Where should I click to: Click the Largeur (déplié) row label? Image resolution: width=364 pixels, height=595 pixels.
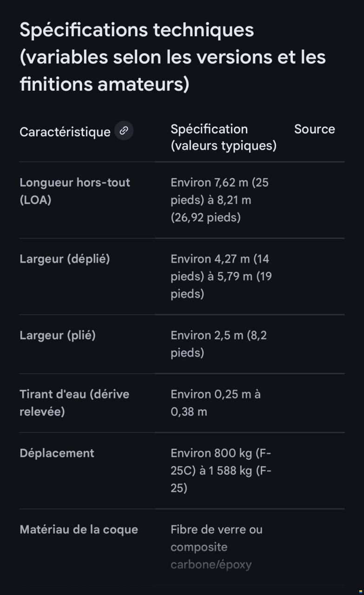tap(65, 259)
